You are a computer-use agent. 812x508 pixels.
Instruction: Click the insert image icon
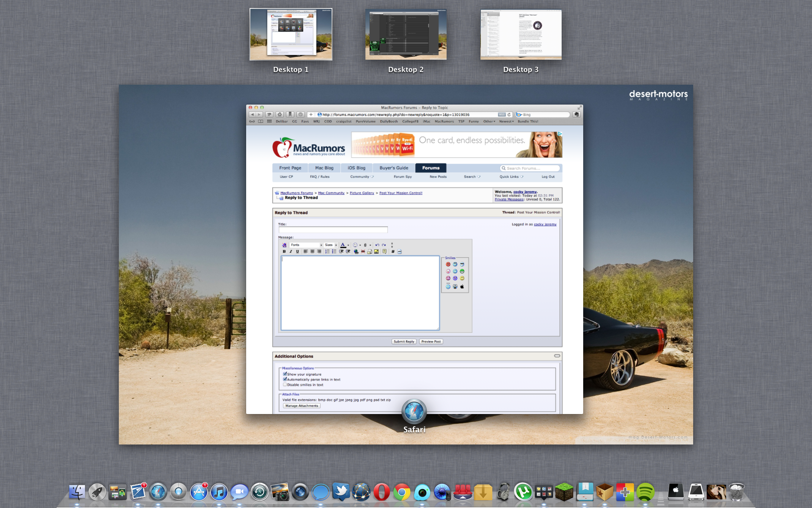[376, 251]
